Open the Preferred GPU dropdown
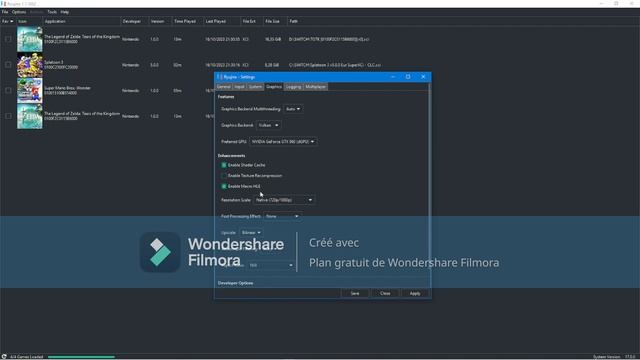The width and height of the screenshot is (640, 360). [x=283, y=142]
